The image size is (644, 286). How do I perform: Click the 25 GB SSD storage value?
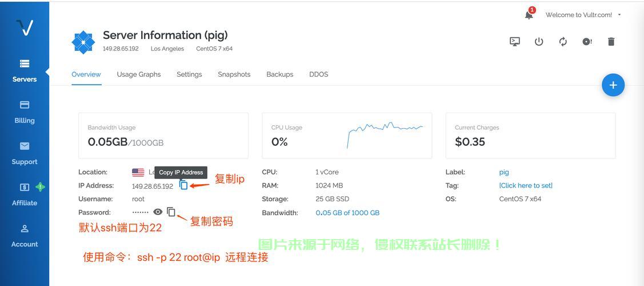tap(332, 199)
